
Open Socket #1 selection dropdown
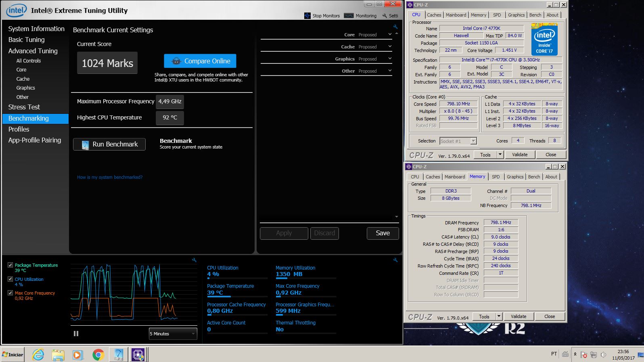pos(458,141)
